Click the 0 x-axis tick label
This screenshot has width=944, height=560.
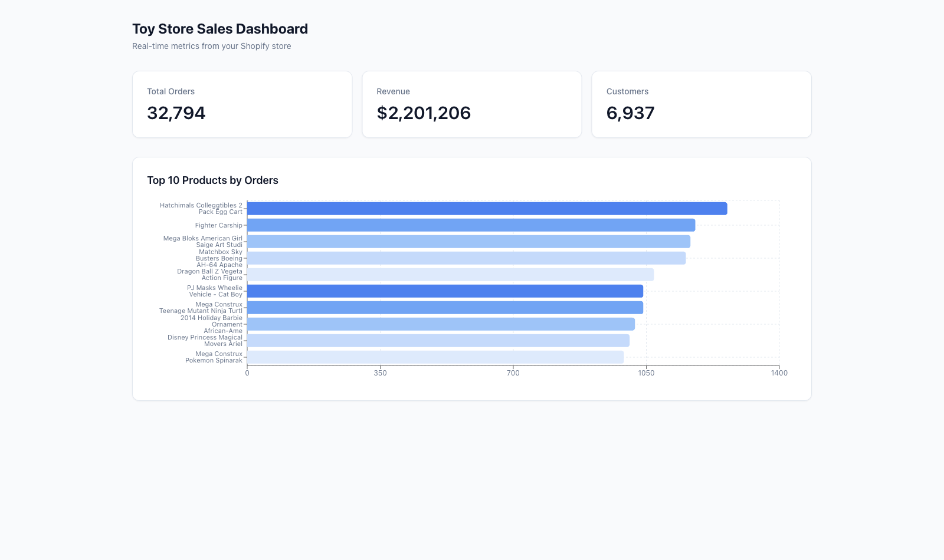tap(247, 373)
